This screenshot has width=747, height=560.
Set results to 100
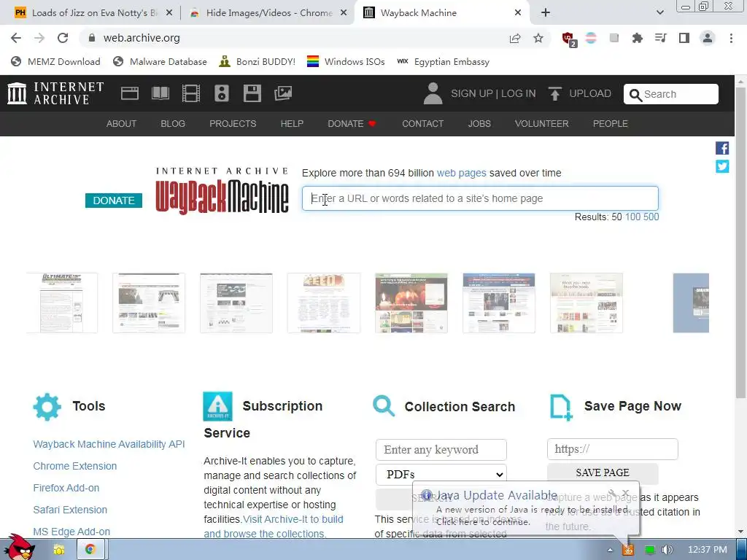(632, 217)
